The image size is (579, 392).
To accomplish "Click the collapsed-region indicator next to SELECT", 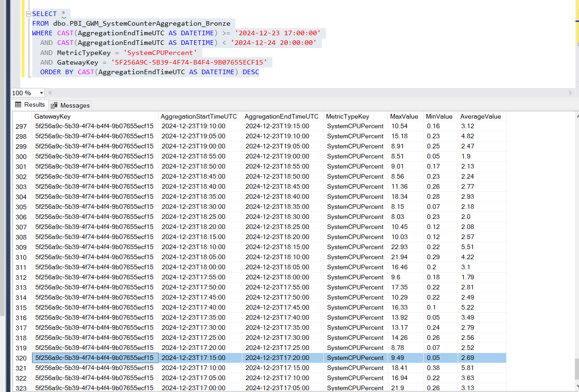I will click(x=28, y=14).
